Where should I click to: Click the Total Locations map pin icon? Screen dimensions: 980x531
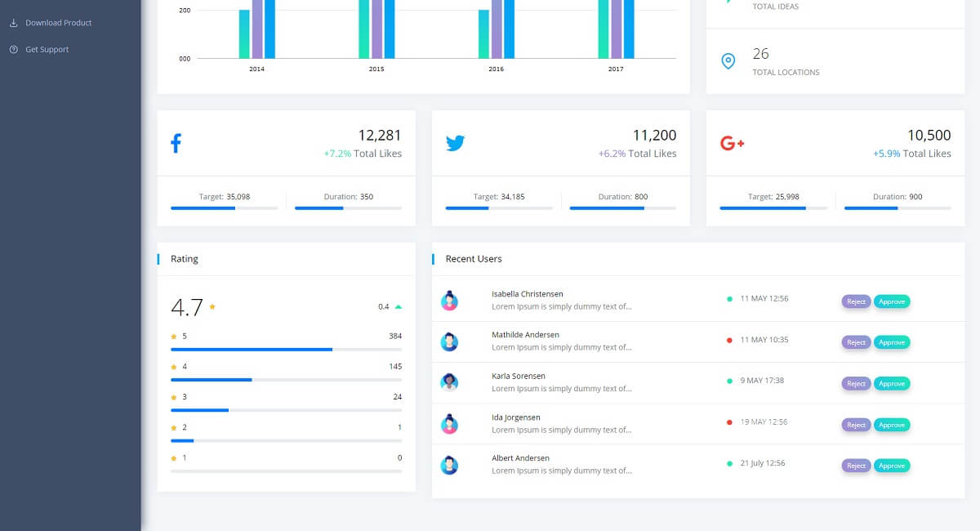728,61
